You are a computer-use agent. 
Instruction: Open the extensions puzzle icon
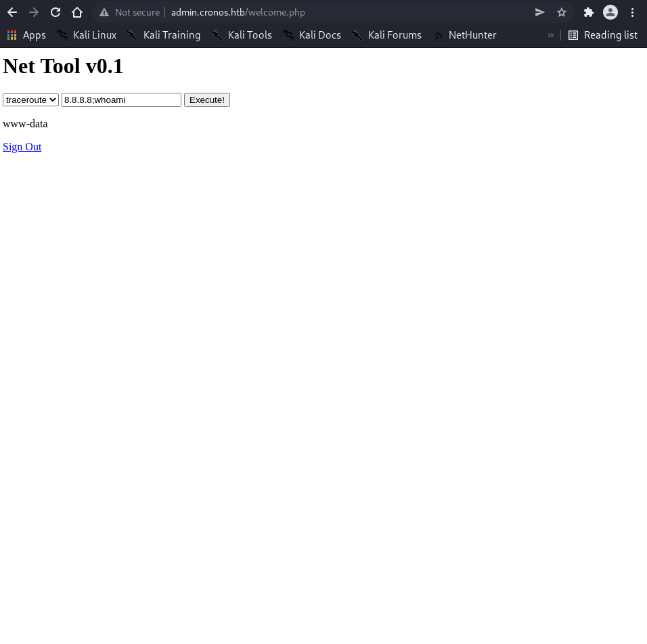[x=589, y=12]
